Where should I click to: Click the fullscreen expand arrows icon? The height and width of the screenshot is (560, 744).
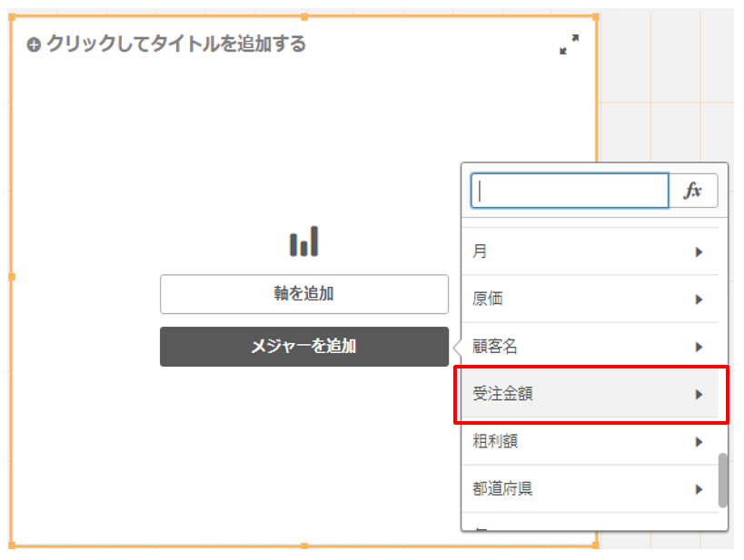[x=569, y=44]
